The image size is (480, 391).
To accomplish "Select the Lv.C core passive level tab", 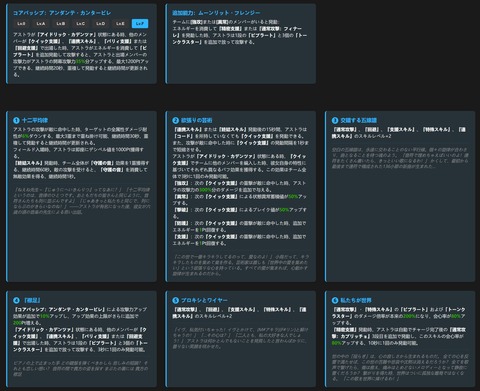I will (81, 24).
